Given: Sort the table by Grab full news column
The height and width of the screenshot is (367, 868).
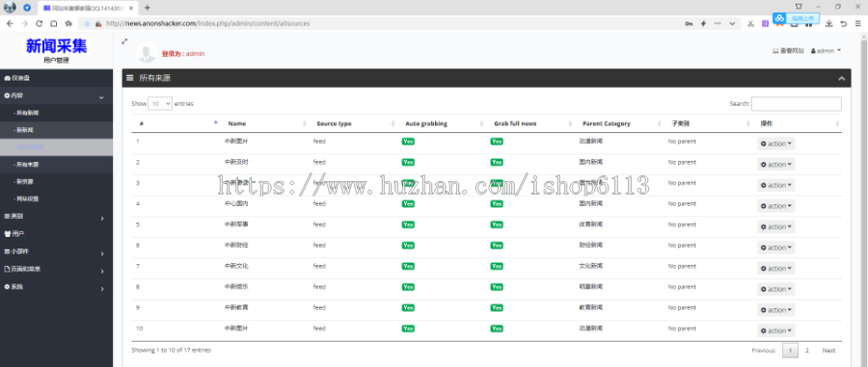Looking at the screenshot, I should (x=529, y=124).
